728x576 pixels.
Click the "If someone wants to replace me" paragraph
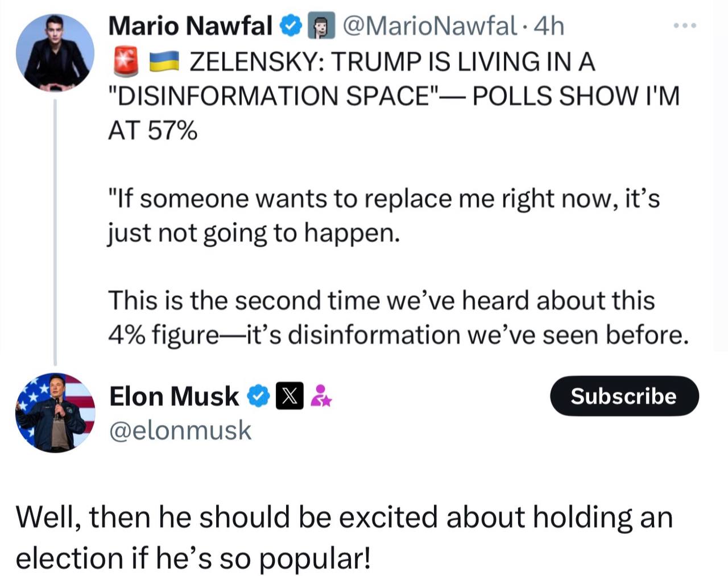click(x=384, y=216)
